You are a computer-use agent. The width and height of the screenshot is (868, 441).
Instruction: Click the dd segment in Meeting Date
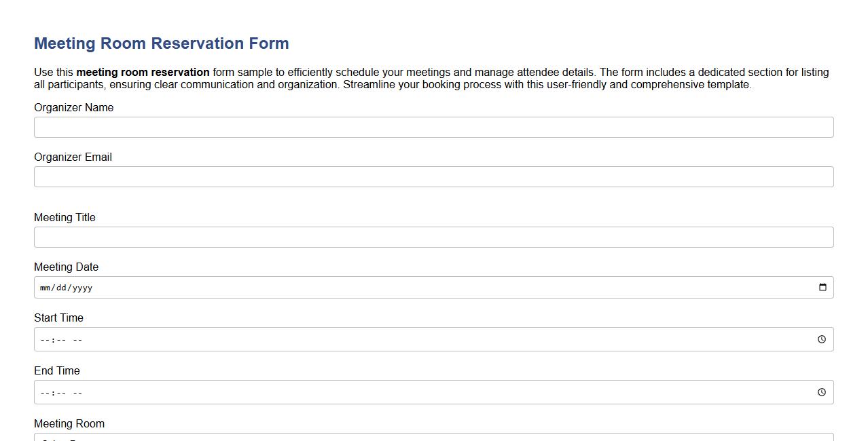[62, 287]
